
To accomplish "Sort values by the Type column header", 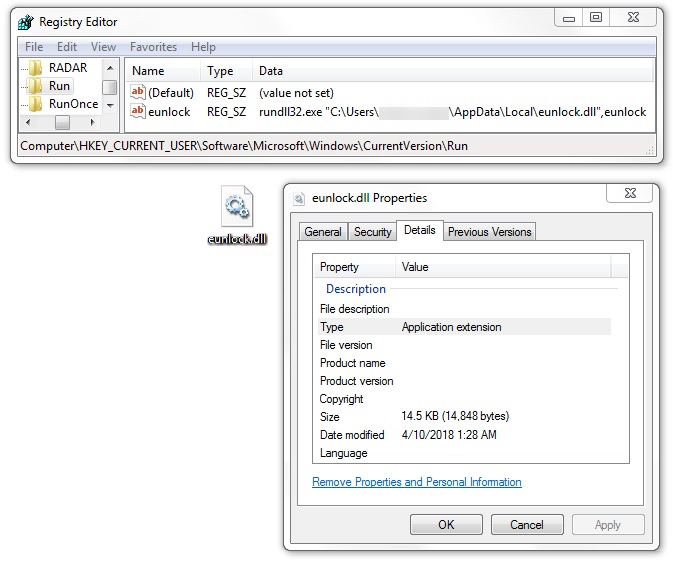I will pyautogui.click(x=227, y=71).
